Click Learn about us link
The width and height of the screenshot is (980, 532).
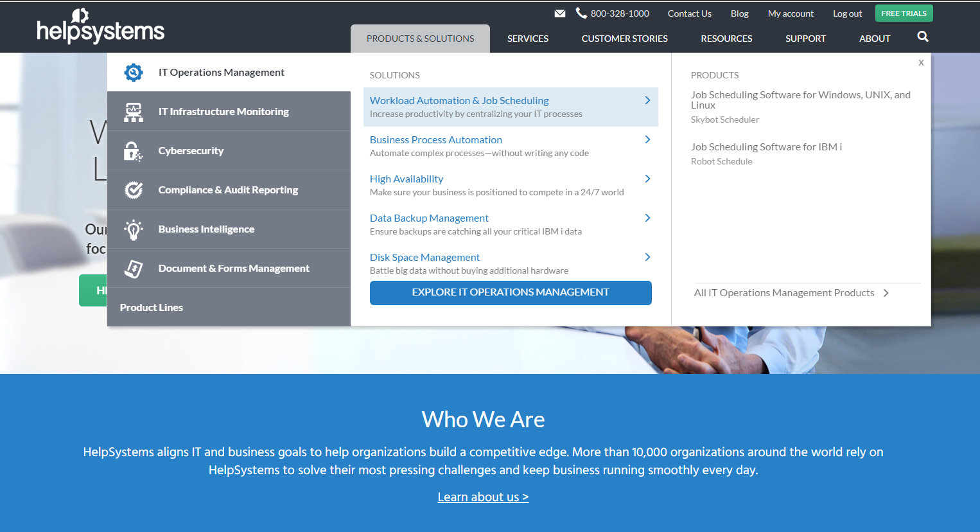[x=483, y=497]
